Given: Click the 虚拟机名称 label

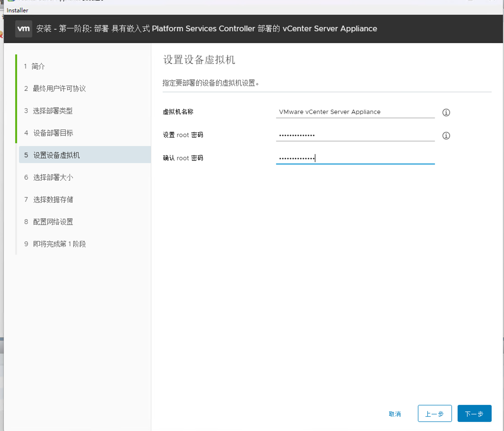Looking at the screenshot, I should (x=178, y=112).
